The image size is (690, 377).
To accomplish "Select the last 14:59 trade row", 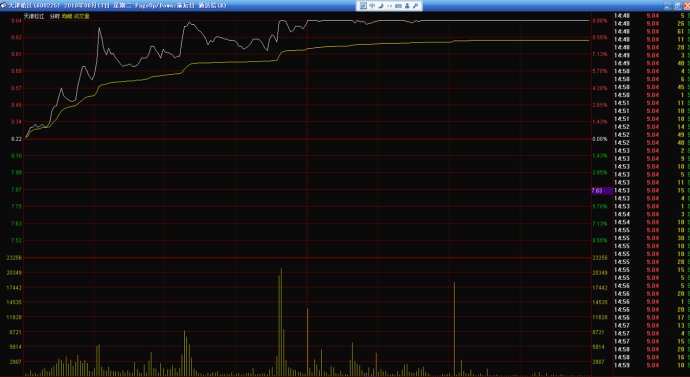I will (x=651, y=365).
